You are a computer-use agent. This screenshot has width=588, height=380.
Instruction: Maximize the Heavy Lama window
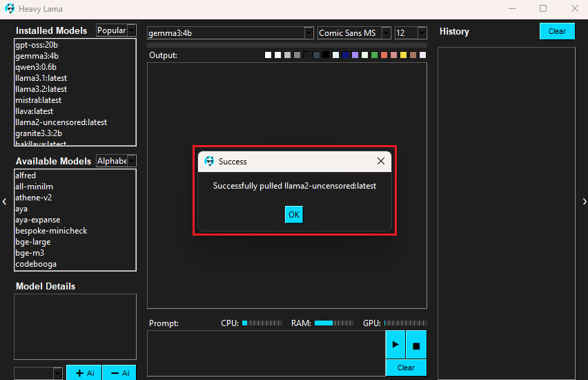click(543, 8)
